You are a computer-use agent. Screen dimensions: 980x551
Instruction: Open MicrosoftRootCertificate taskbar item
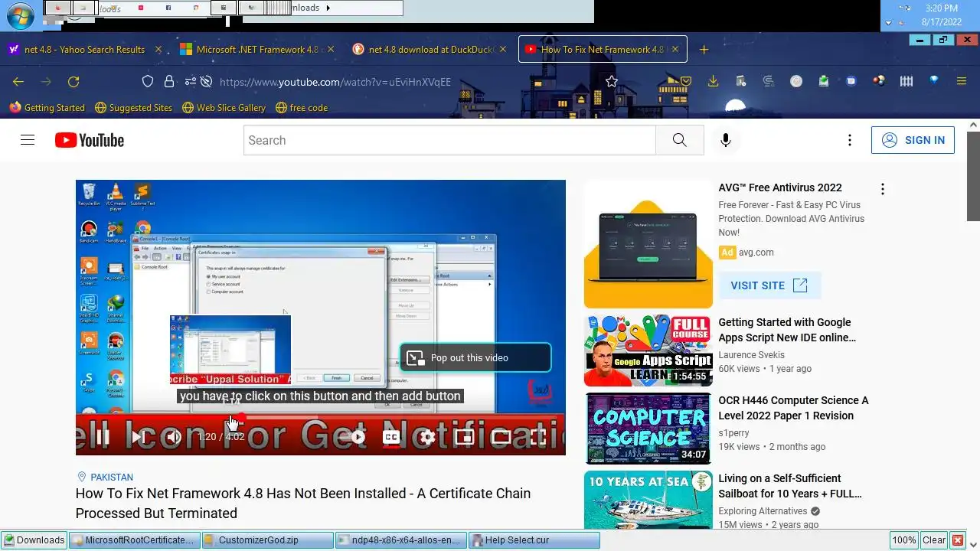coord(134,540)
